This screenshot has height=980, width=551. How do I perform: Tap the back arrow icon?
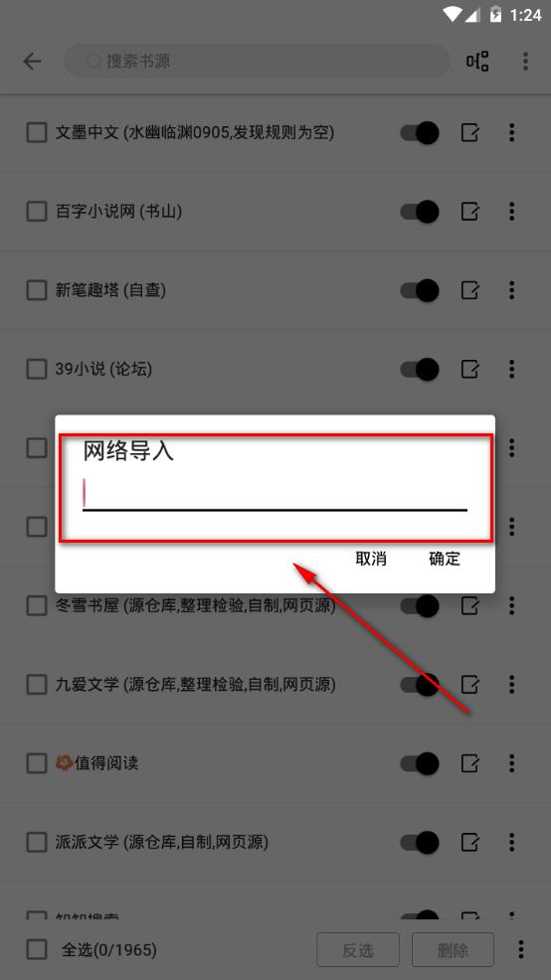pos(33,62)
